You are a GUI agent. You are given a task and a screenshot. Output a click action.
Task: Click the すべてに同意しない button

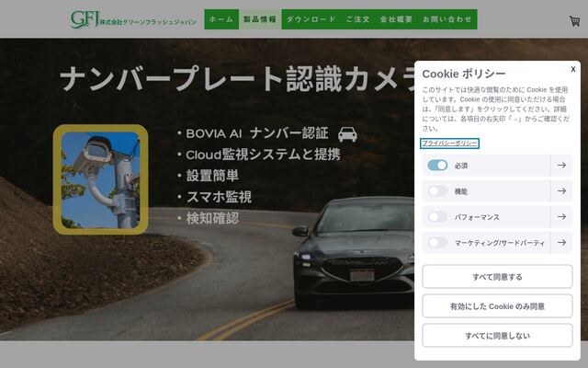(x=497, y=335)
